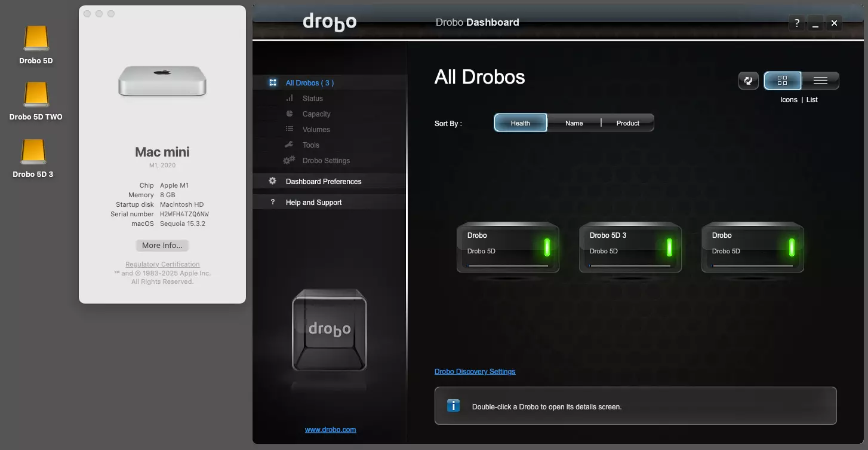The image size is (868, 450).
Task: Click Double-click a Drobo hint message
Action: click(547, 407)
